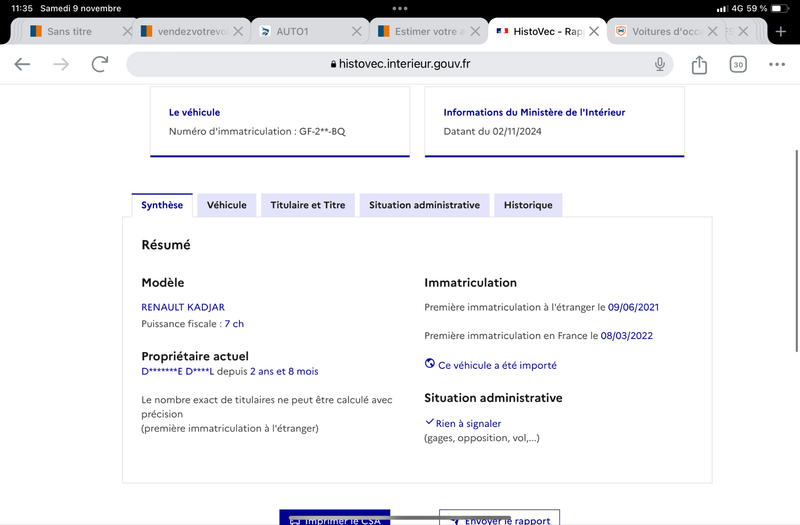Click the page vertical scrollbar
The image size is (800, 525).
click(x=796, y=251)
